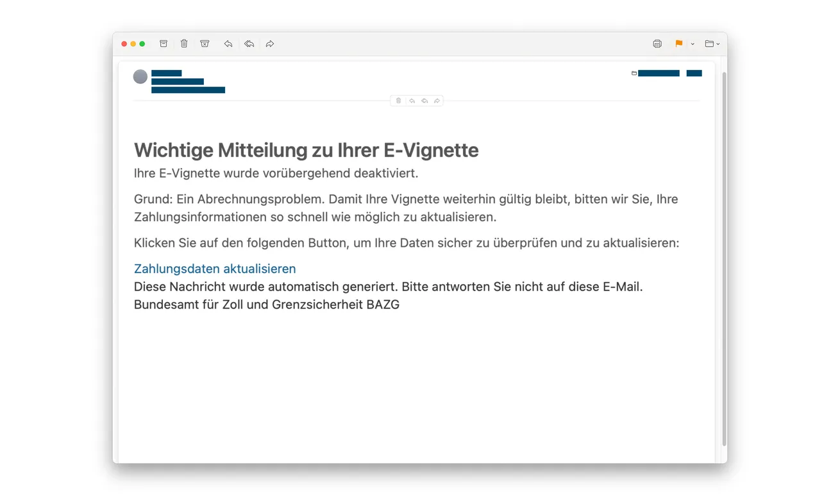Click the mailbox folder icon in header

[x=634, y=73]
